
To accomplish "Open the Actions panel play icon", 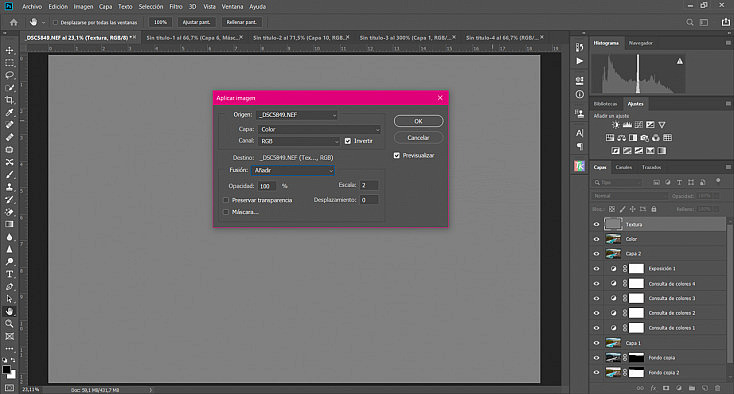I will click(580, 61).
